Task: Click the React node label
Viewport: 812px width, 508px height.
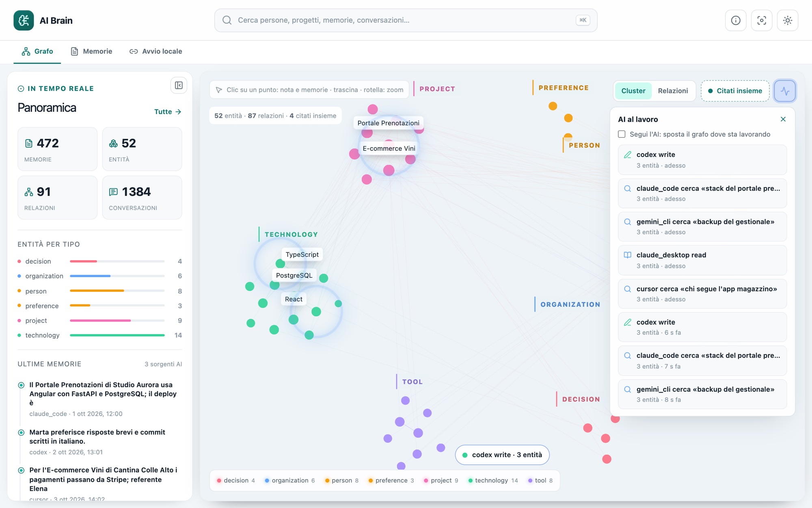Action: tap(294, 299)
